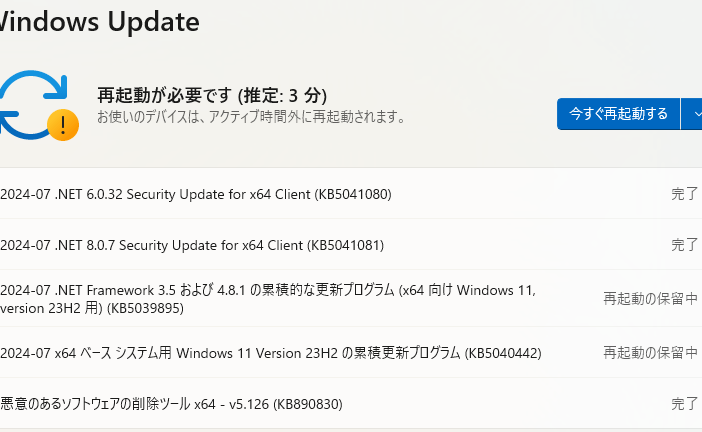
Task: Click the アクティブ時間外に再起動されます description text
Action: pos(251,117)
